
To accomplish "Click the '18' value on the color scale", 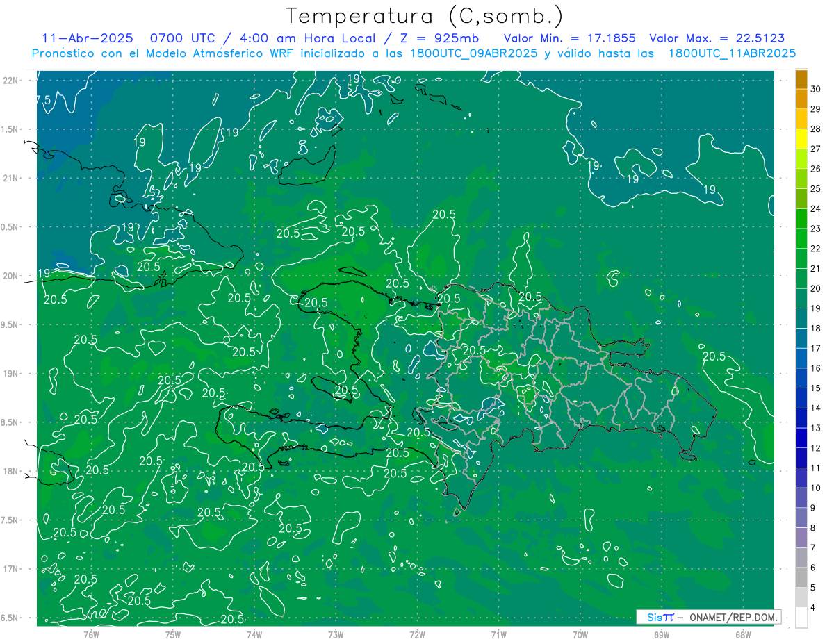I will pos(816,328).
